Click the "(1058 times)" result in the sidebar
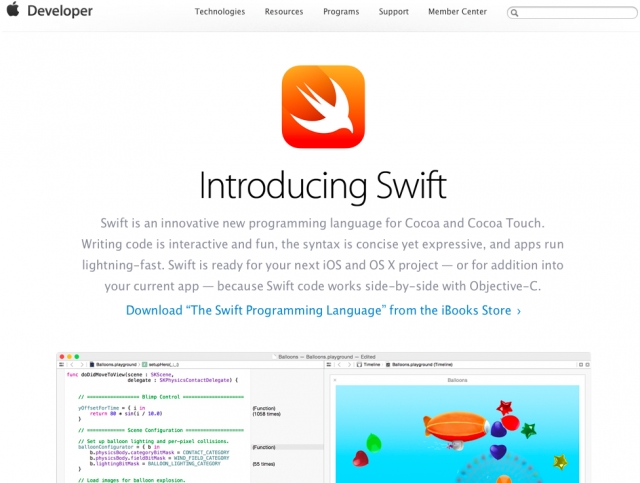 click(267, 414)
